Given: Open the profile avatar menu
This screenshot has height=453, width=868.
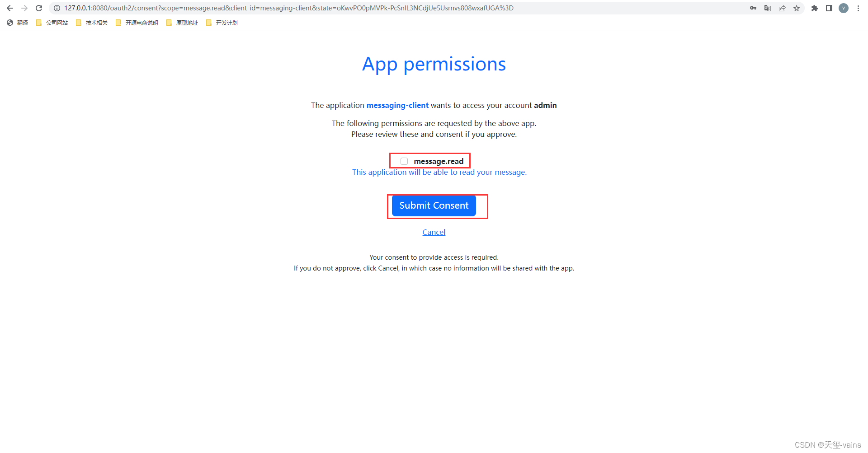Looking at the screenshot, I should click(844, 8).
